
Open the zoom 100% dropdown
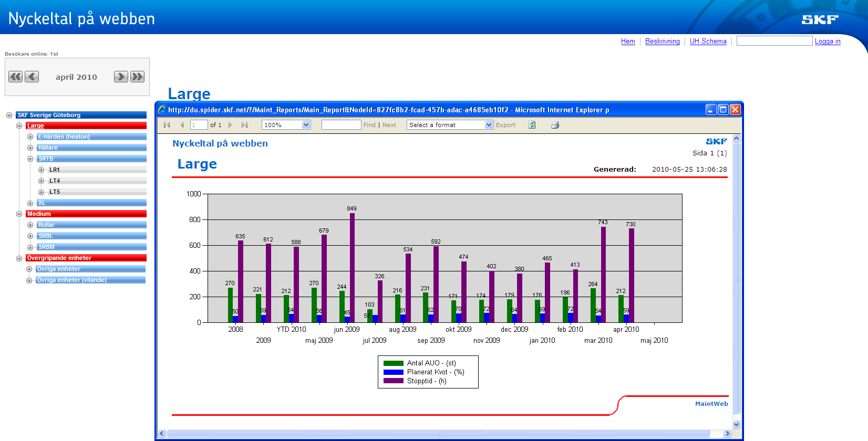pos(306,125)
